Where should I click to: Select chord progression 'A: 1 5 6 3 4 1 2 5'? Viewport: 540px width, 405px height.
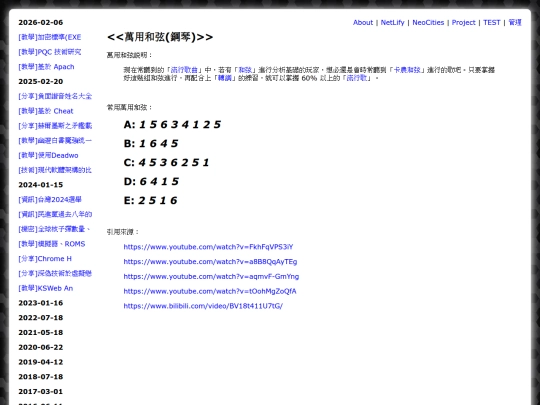[172, 124]
